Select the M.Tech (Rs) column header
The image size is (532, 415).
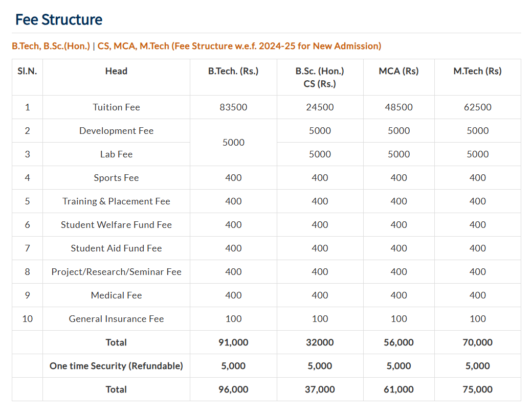pyautogui.click(x=477, y=71)
